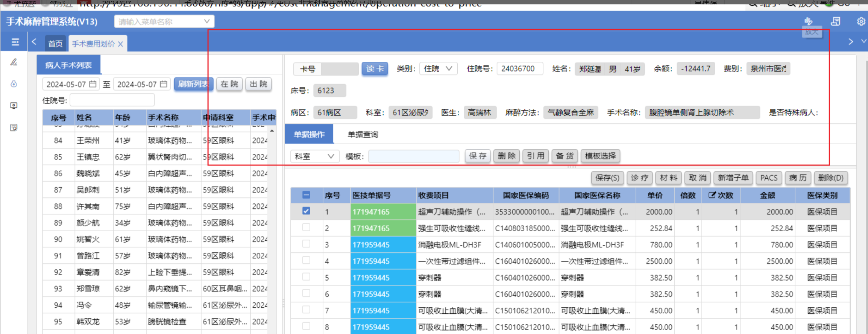The image size is (868, 334).
Task: Expand the 类别 住院 dropdown
Action: click(438, 69)
